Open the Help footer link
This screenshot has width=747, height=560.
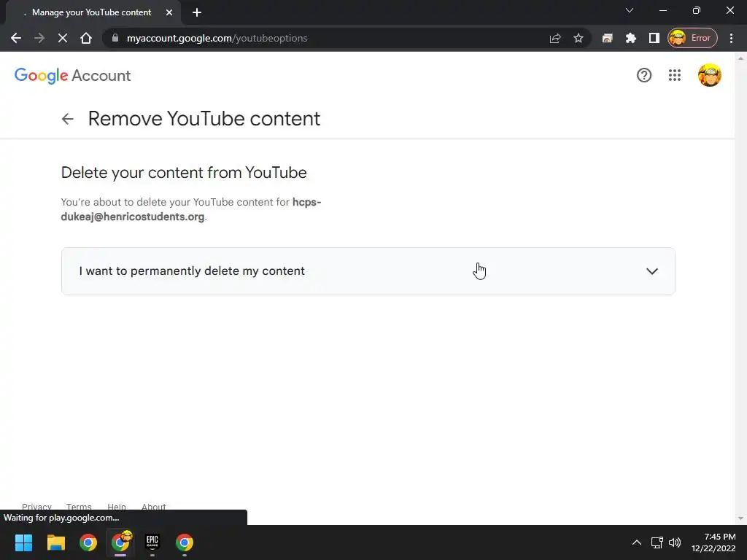tap(116, 506)
